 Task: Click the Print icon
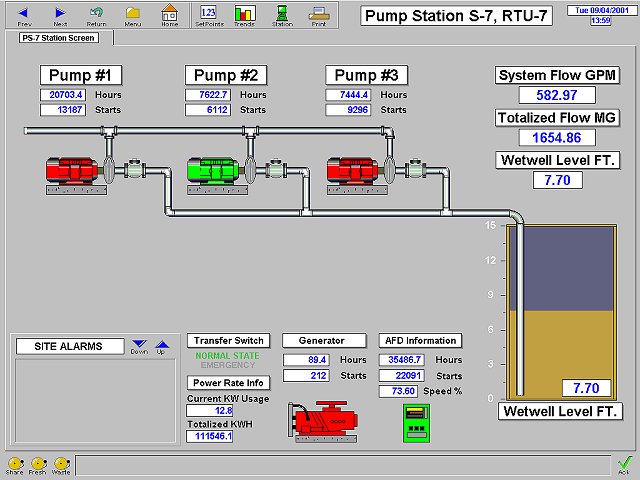pyautogui.click(x=318, y=12)
